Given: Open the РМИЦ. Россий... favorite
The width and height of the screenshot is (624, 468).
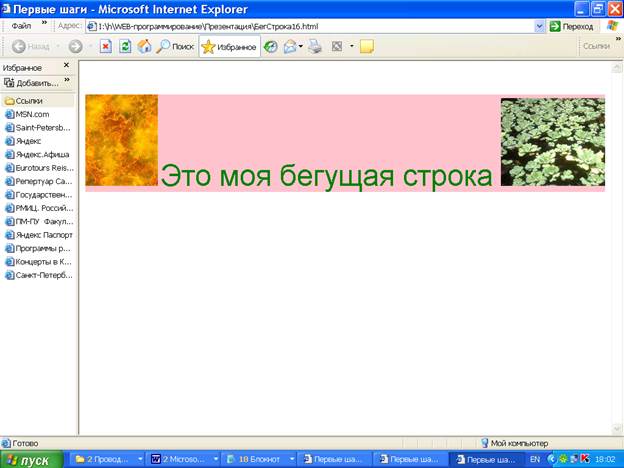Looking at the screenshot, I should point(39,208).
